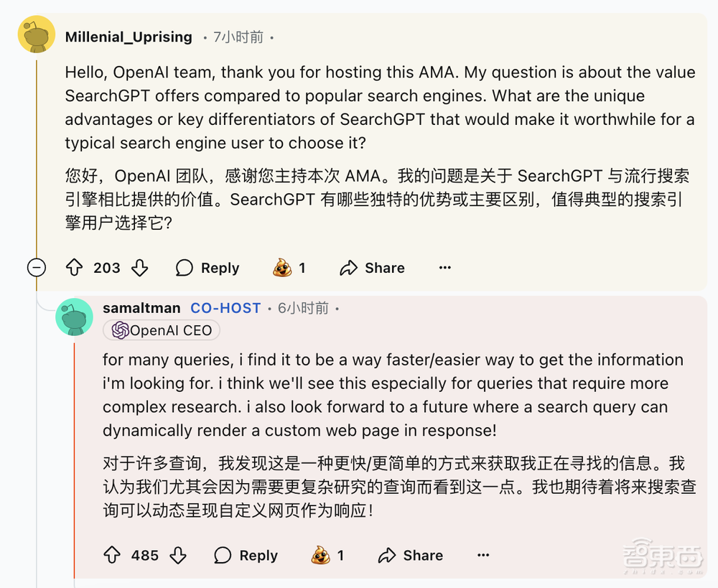
Task: Downvote the top question comment
Action: pyautogui.click(x=140, y=267)
